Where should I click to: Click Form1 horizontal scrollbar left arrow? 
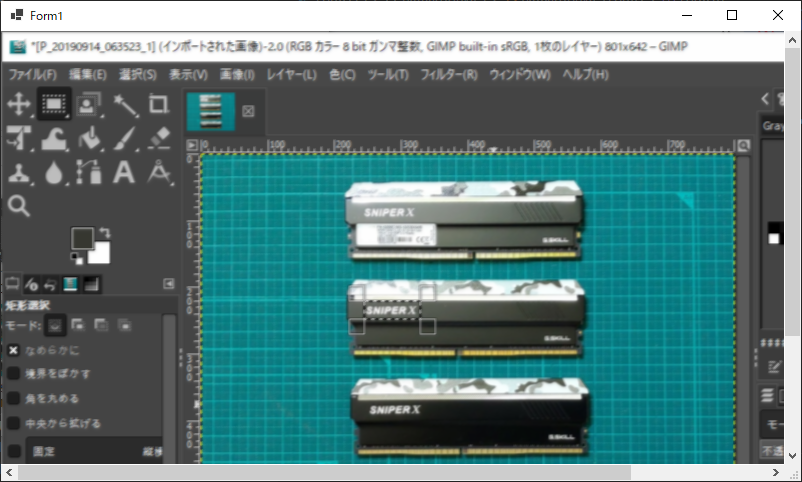pos(9,472)
